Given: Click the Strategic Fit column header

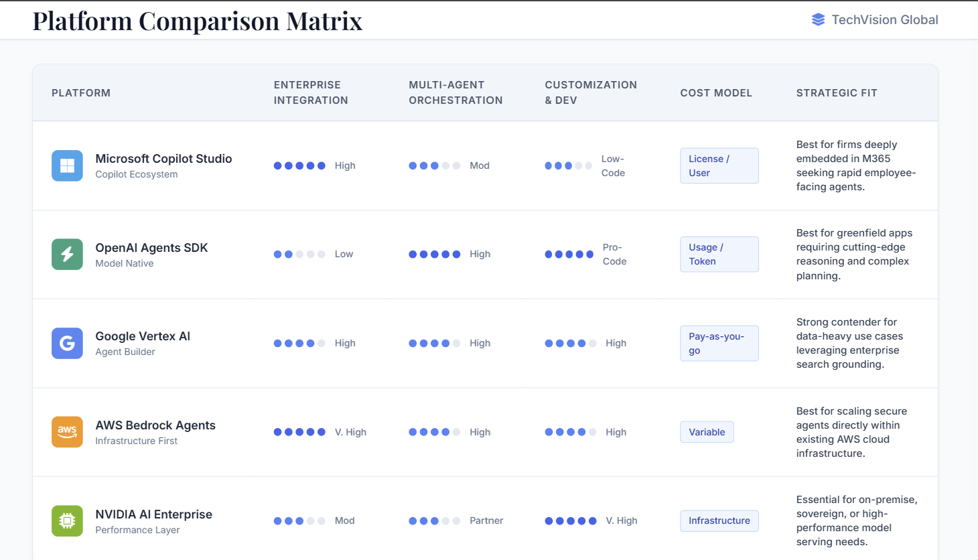Looking at the screenshot, I should (836, 93).
